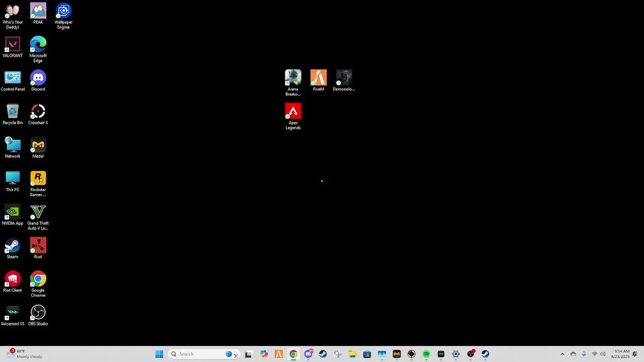
Task: Select the Discord desktop shortcut
Action: click(x=38, y=81)
